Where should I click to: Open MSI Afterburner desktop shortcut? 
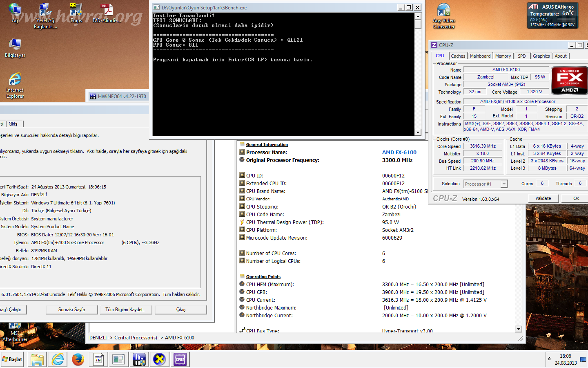coord(15,332)
